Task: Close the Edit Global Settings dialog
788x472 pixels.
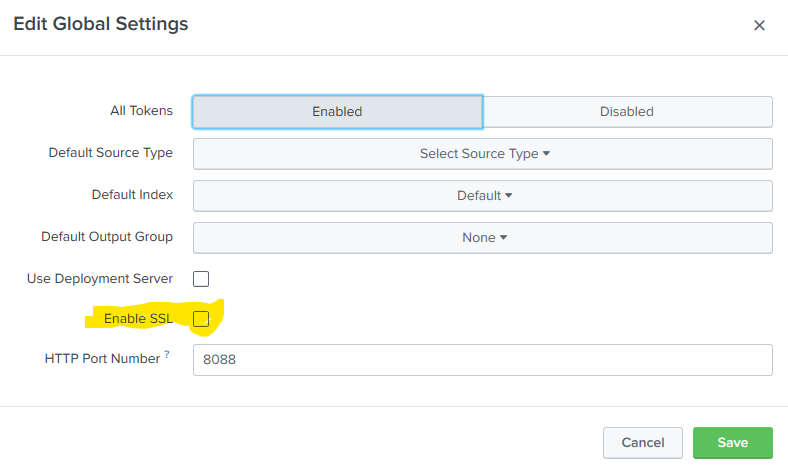Action: [x=759, y=25]
